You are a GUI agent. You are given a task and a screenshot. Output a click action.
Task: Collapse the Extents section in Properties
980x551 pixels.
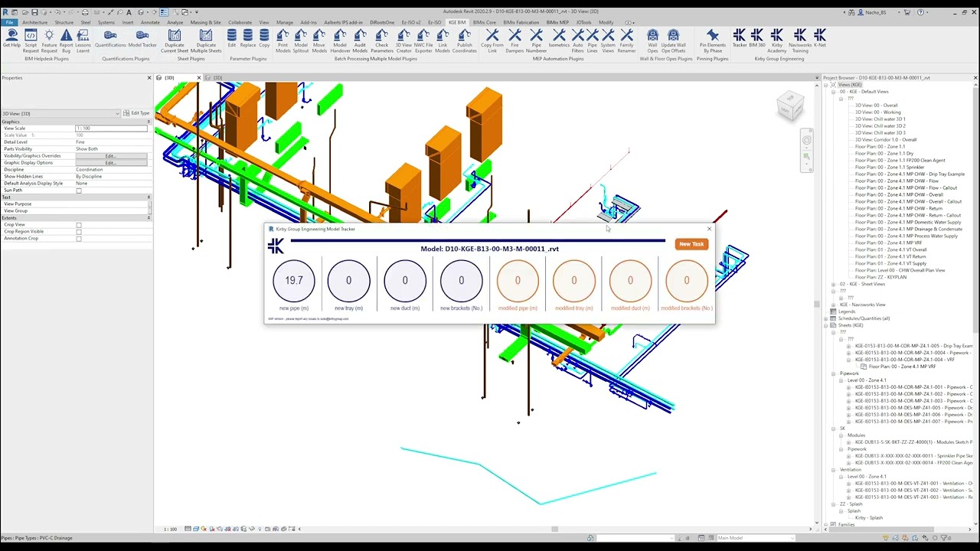(x=149, y=218)
